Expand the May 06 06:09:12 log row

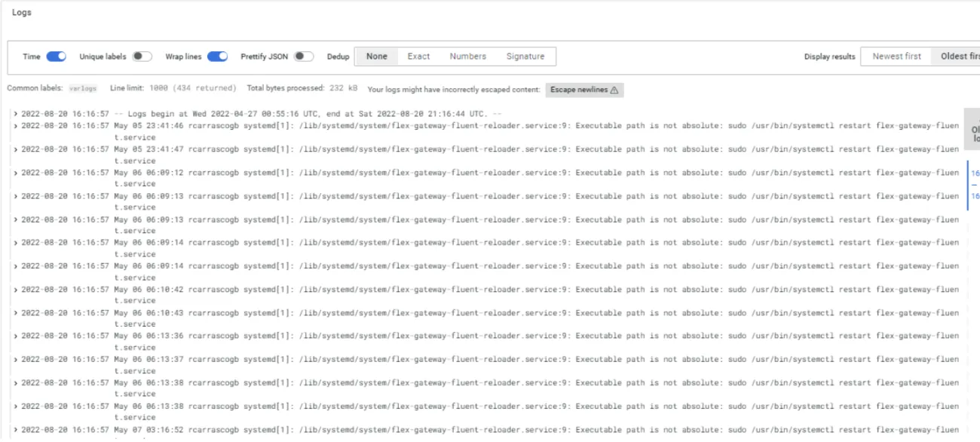point(16,172)
